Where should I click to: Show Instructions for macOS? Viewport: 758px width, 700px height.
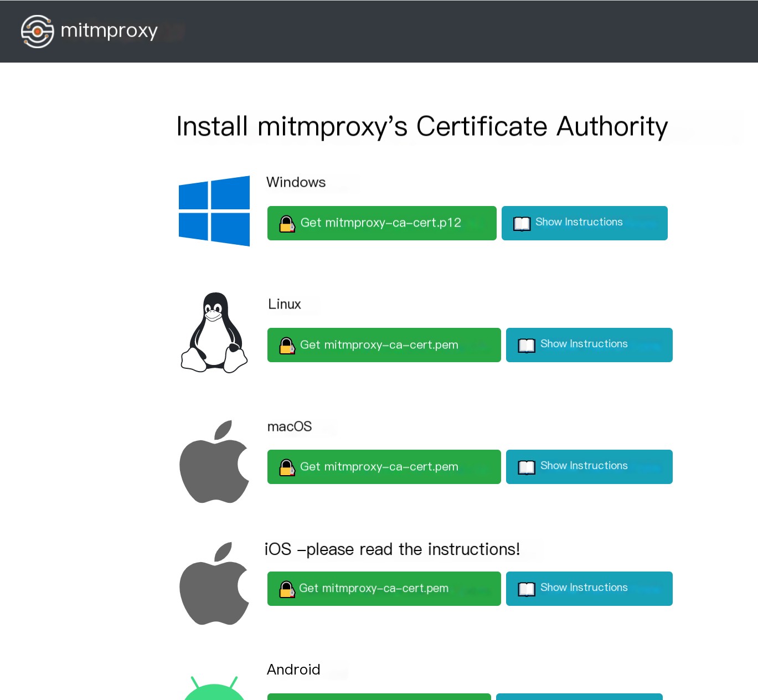coord(589,467)
